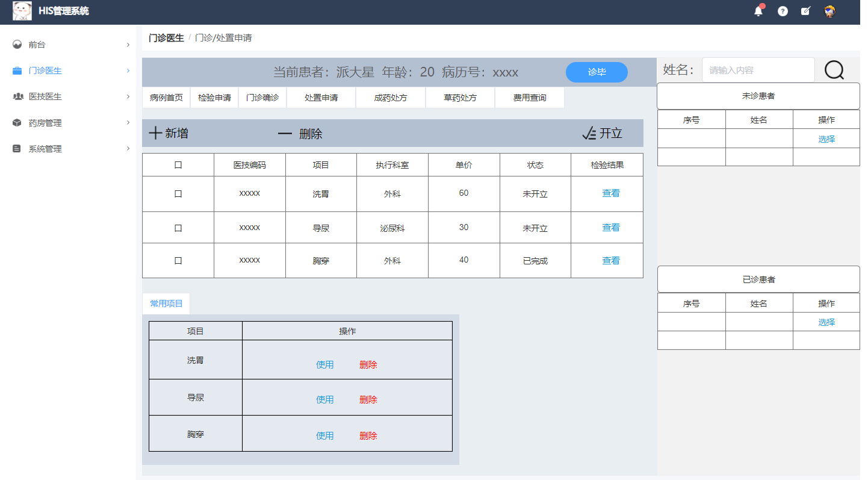Click 查看 in the 导尿 row
The width and height of the screenshot is (868, 480).
coord(611,228)
